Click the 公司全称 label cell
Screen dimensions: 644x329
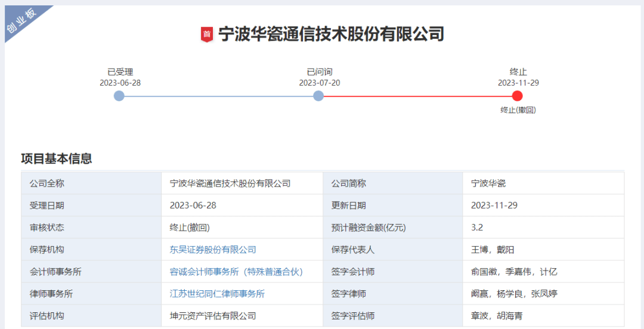pos(91,183)
